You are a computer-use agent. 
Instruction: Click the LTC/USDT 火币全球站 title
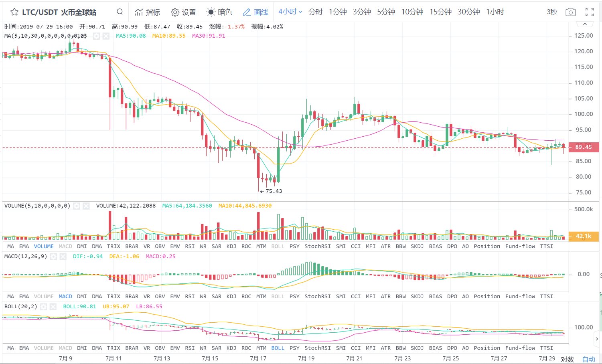59,12
